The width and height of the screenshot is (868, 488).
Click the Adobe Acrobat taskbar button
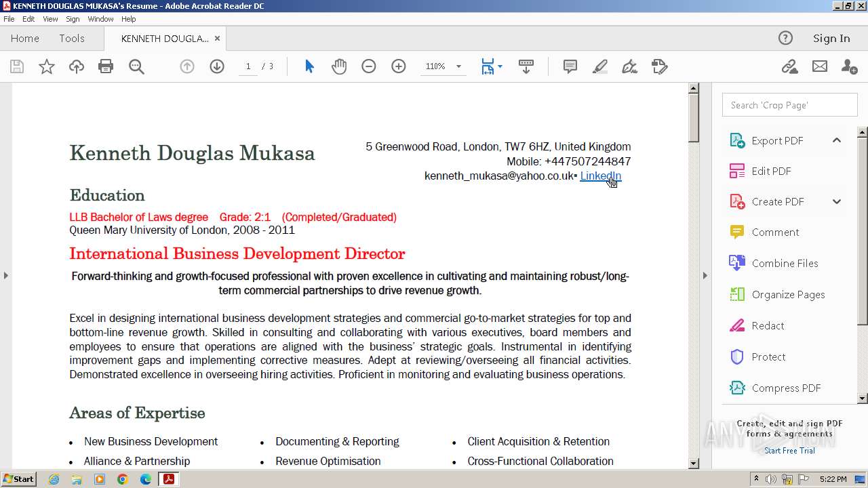tap(168, 479)
